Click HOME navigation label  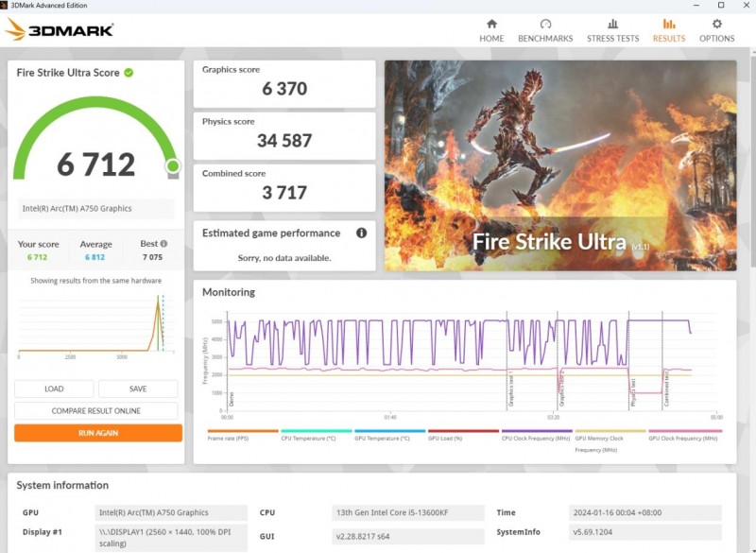coord(491,39)
